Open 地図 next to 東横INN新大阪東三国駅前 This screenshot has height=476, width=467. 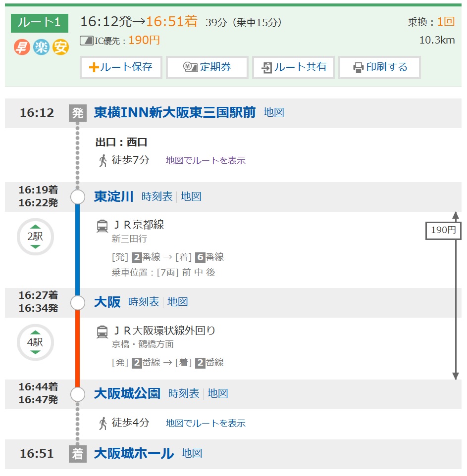274,112
